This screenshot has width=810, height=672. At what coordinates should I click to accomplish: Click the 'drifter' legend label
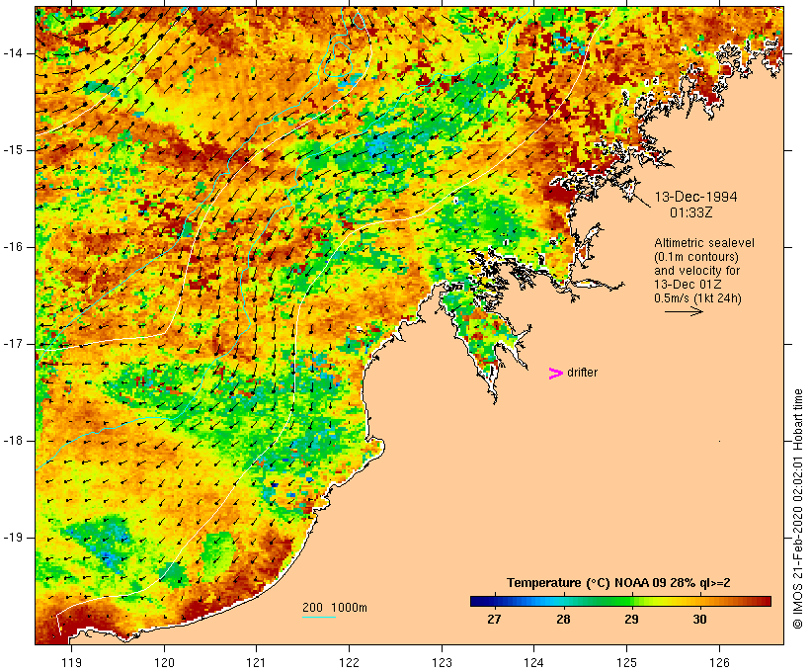point(582,373)
